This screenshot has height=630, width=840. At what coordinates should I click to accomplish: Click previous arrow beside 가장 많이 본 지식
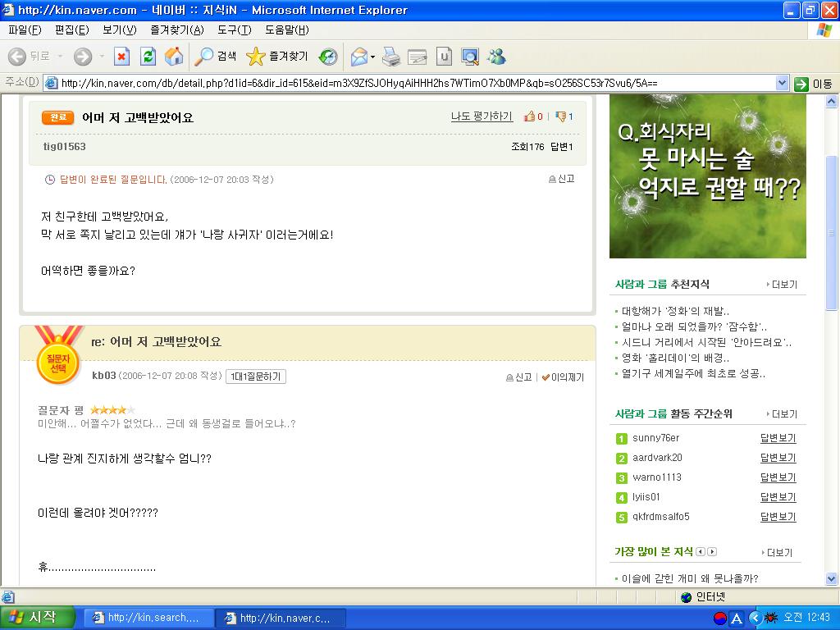[701, 552]
